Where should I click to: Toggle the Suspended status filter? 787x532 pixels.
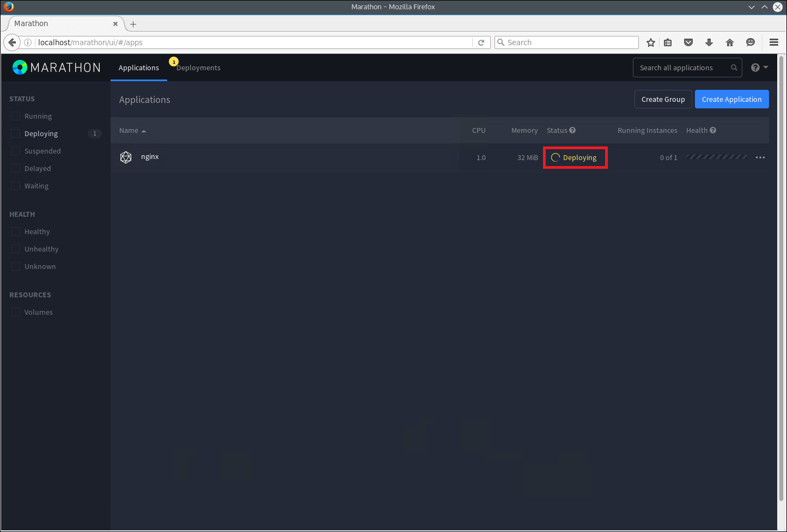pos(16,151)
